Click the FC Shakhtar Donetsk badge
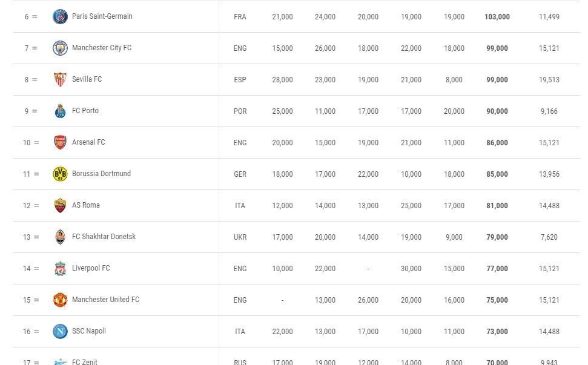588x365 pixels. pos(60,237)
